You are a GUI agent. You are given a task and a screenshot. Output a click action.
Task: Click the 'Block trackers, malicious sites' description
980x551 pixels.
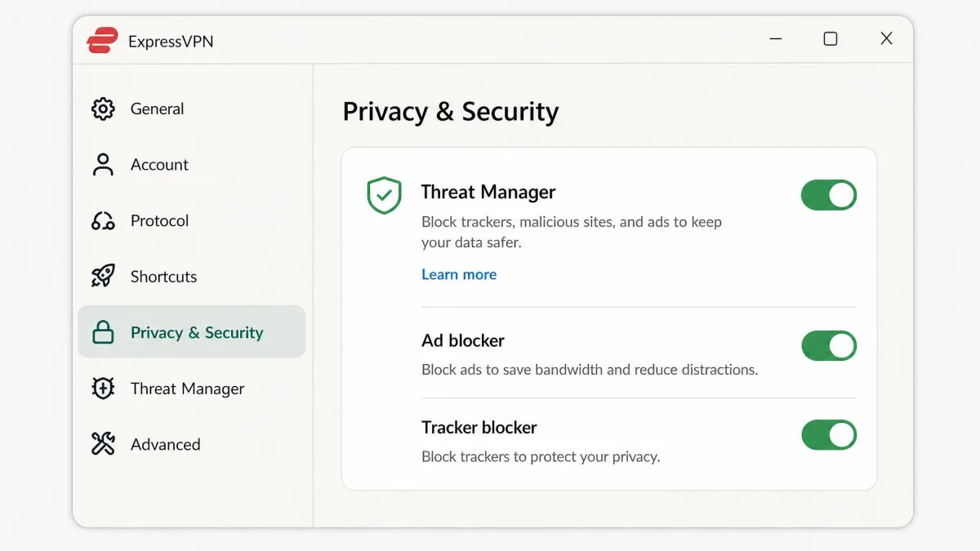tap(572, 232)
